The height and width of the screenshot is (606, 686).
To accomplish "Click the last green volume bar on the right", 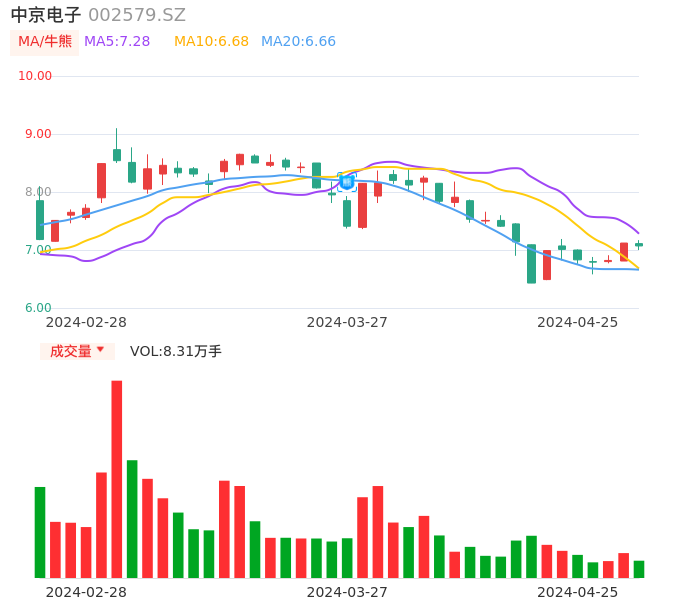I will (x=639, y=569).
